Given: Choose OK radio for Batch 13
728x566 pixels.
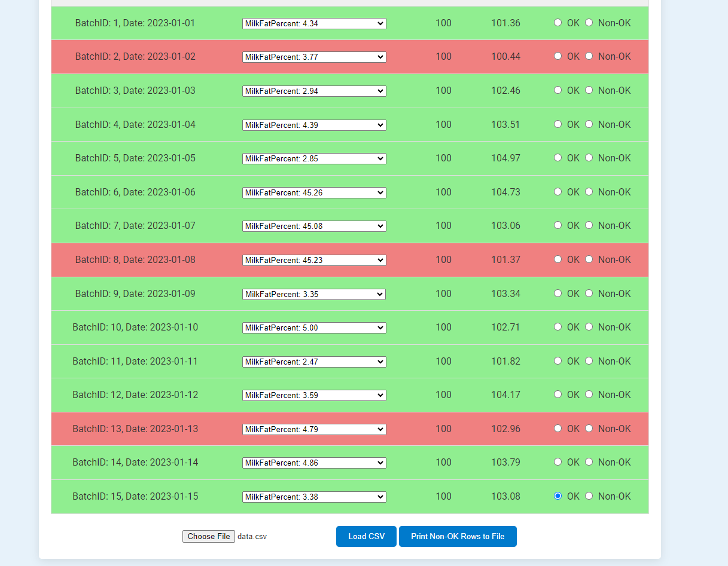Looking at the screenshot, I should click(x=558, y=429).
